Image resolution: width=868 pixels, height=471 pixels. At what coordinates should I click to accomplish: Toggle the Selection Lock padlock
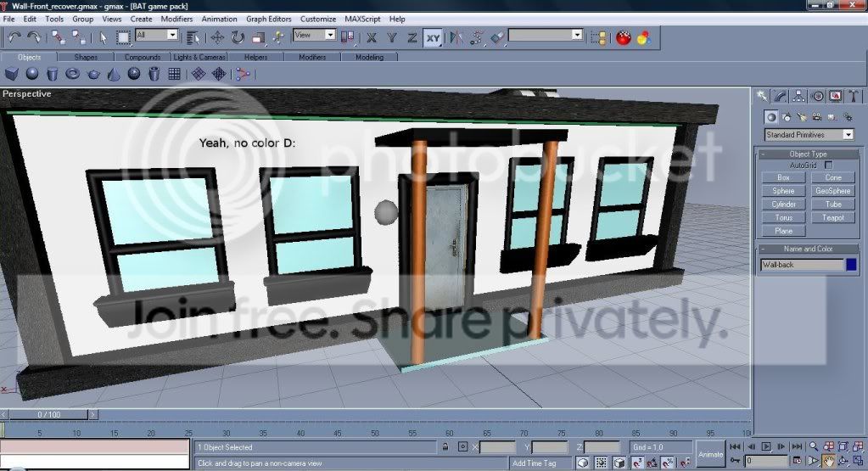(x=445, y=446)
